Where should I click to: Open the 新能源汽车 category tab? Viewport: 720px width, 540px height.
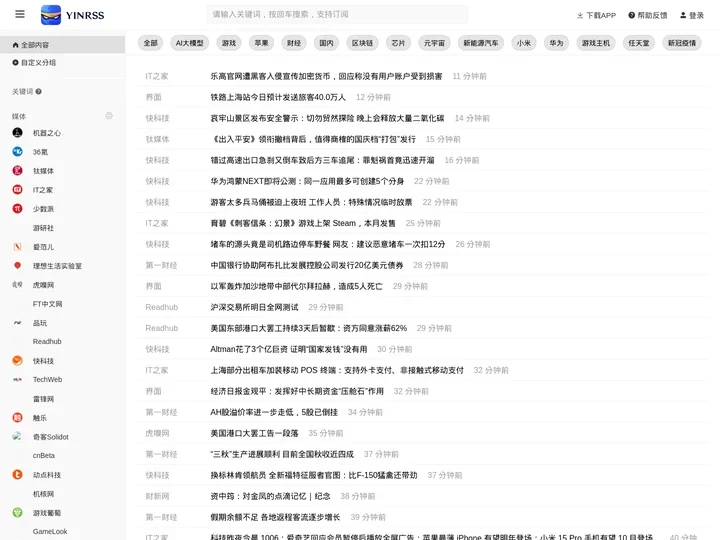click(x=481, y=43)
